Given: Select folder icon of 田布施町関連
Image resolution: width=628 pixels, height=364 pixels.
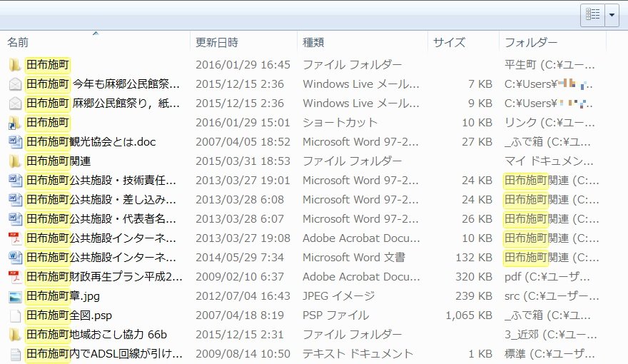Looking at the screenshot, I should click(15, 161).
